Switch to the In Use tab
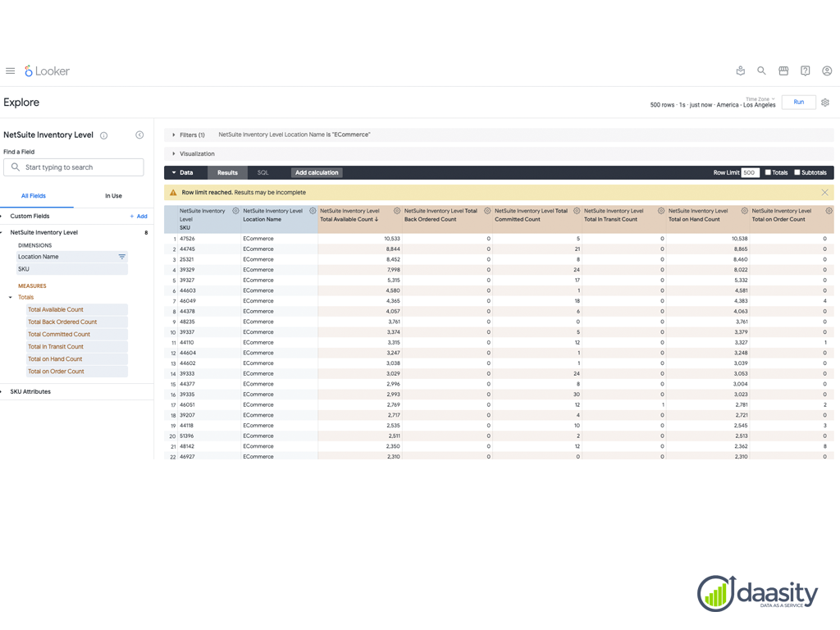The image size is (840, 630). point(113,196)
